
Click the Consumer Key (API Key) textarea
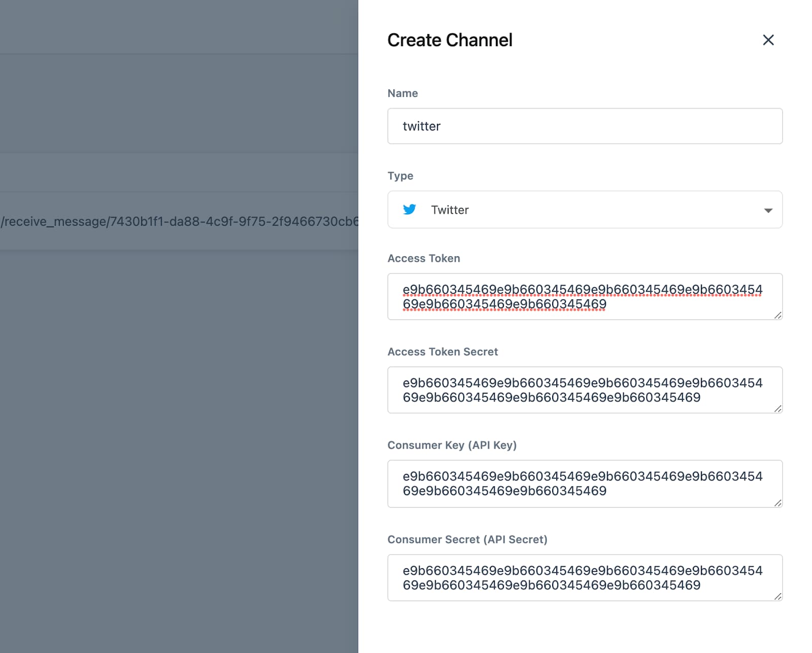pos(585,484)
